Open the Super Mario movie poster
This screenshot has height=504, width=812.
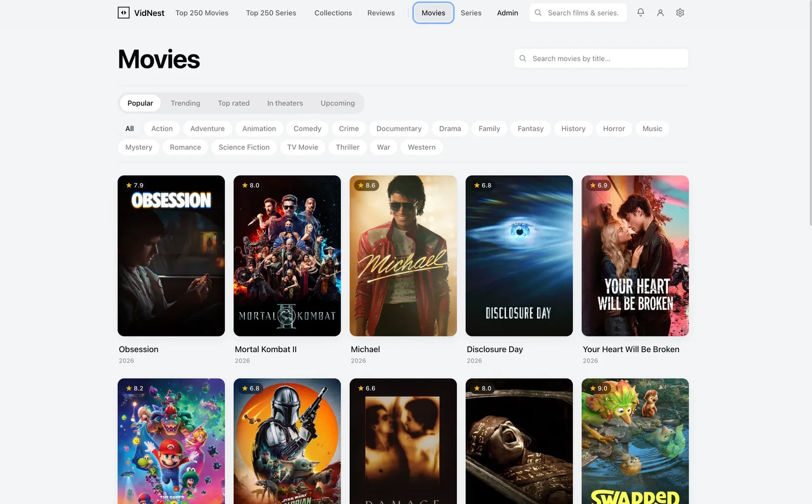pos(171,441)
